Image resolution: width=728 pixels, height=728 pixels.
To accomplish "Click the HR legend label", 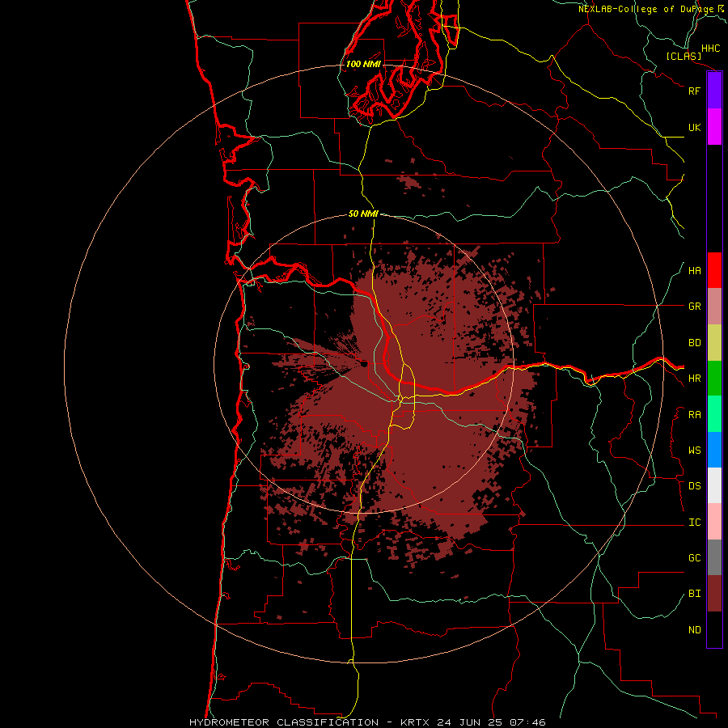I will coord(694,379).
